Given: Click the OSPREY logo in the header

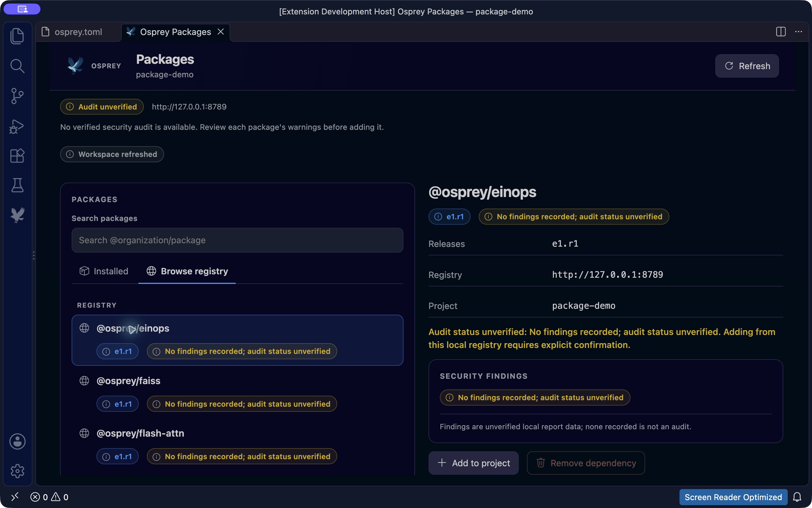Looking at the screenshot, I should click(x=94, y=66).
